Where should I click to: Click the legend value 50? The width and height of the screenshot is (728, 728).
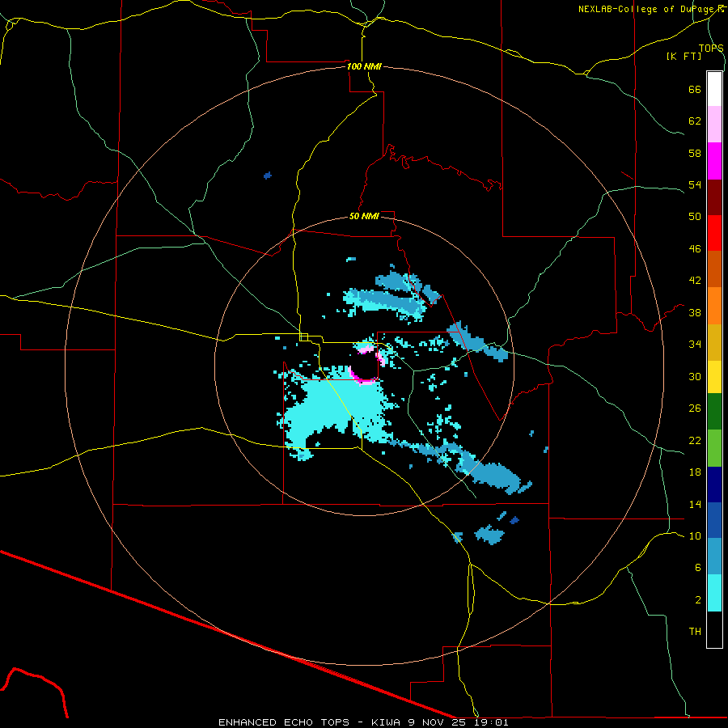695,216
